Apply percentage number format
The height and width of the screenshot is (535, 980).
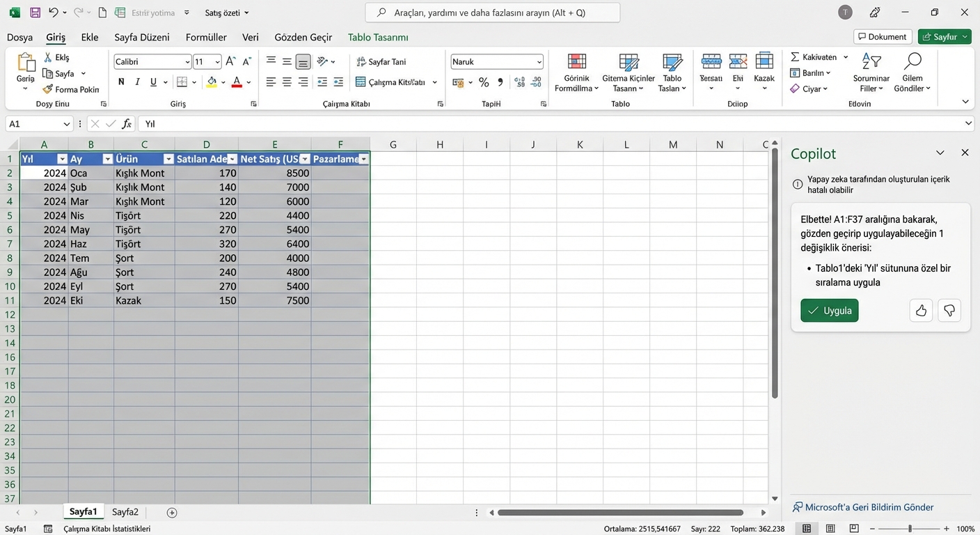[484, 82]
